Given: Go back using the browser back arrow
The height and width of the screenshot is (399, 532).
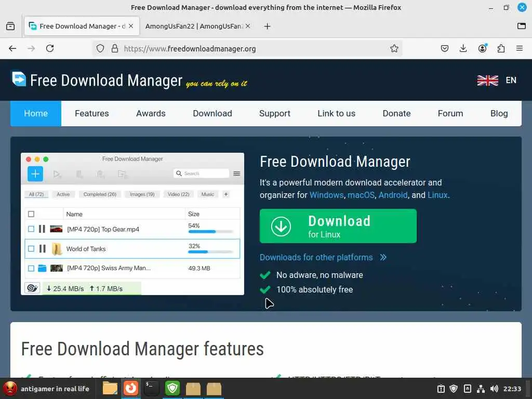Looking at the screenshot, I should click(x=12, y=48).
